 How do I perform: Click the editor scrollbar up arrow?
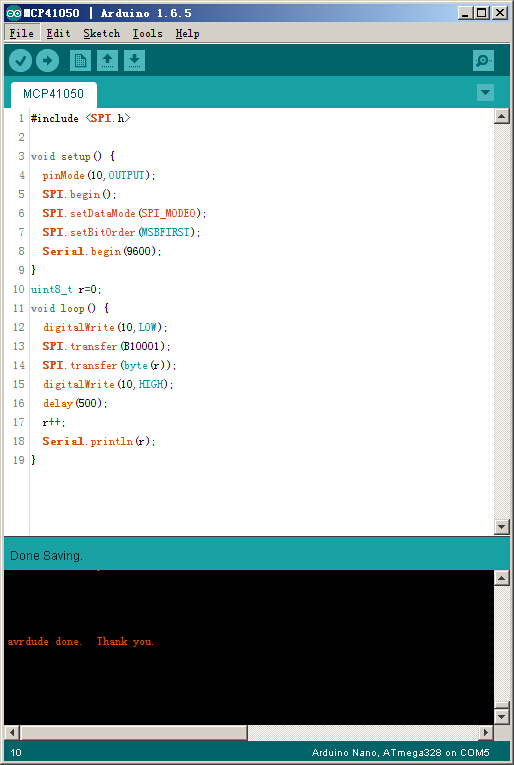pyautogui.click(x=502, y=116)
